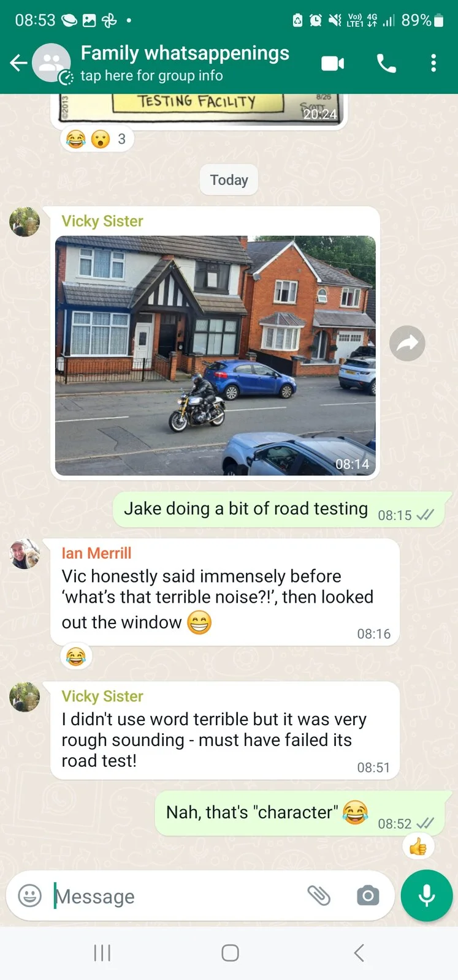This screenshot has height=980, width=458.
Task: Open the motorcycle street photo from Vicky
Action: 215,355
